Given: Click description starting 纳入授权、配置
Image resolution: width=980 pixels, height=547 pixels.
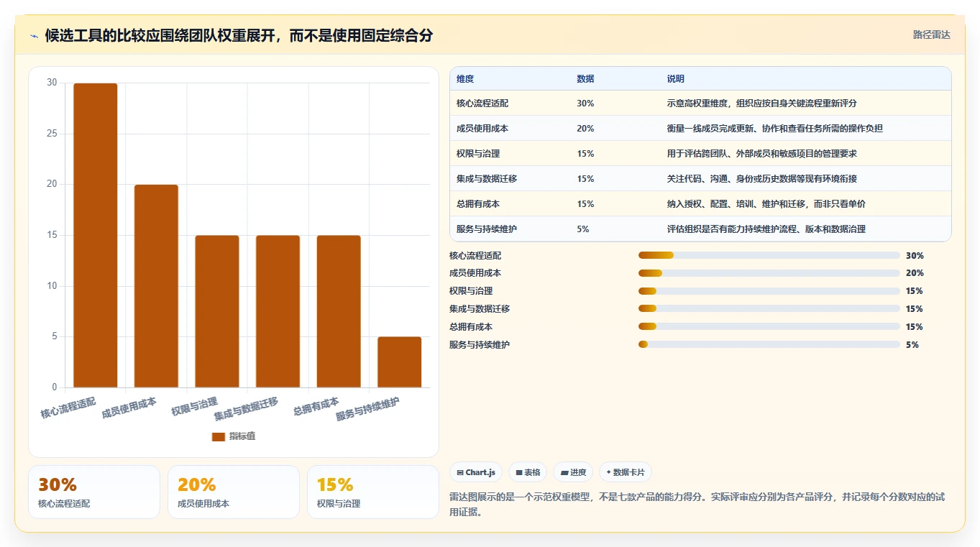Looking at the screenshot, I should pos(766,204).
